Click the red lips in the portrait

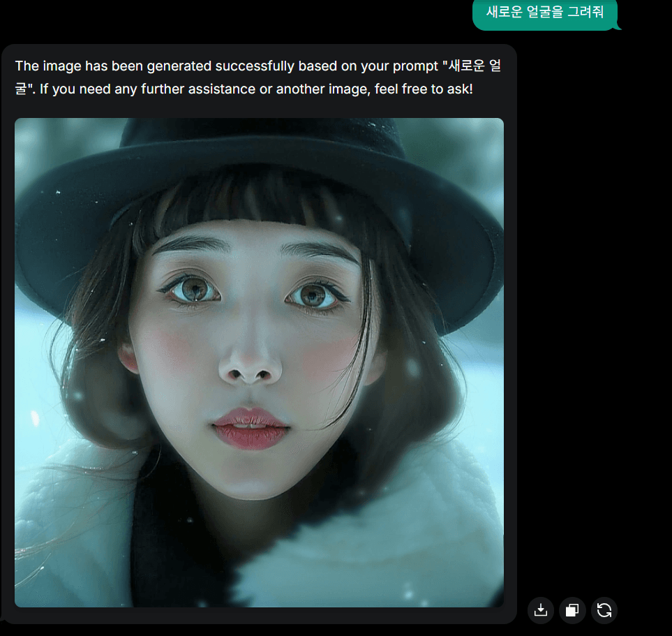(251, 427)
